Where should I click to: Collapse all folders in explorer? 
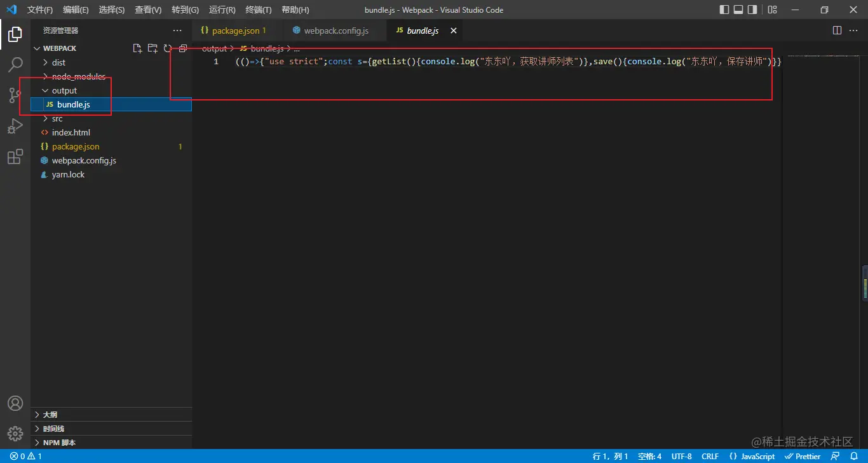(x=183, y=48)
